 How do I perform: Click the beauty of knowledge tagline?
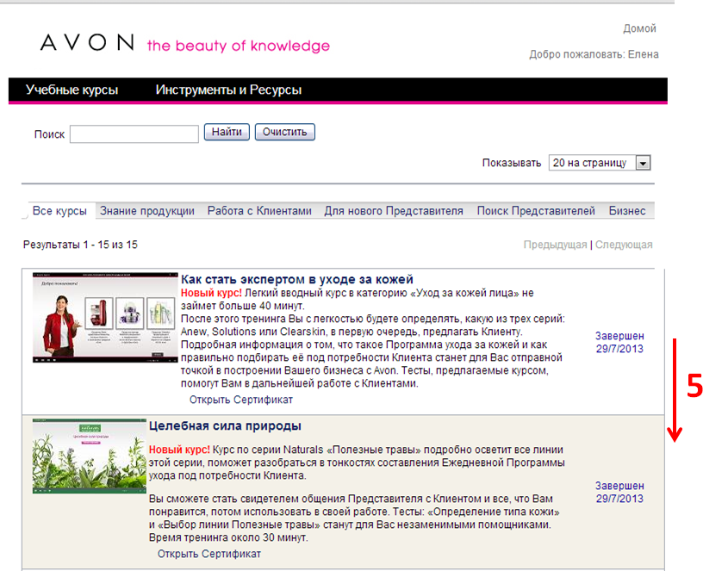[x=238, y=46]
